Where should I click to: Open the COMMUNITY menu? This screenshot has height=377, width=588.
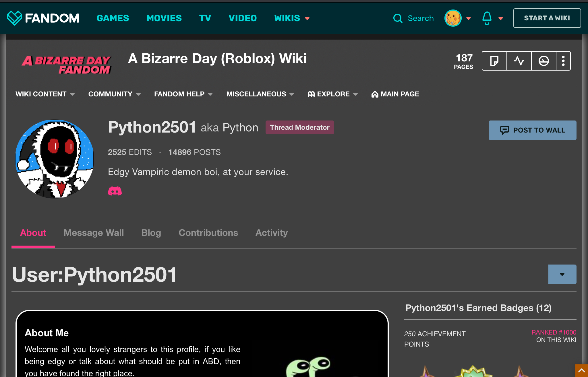pos(114,94)
